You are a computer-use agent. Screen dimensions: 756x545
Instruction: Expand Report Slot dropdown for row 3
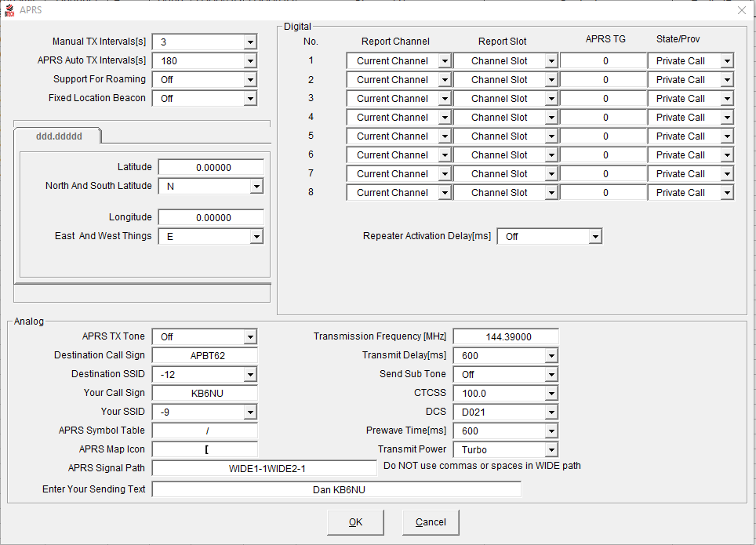pyautogui.click(x=551, y=99)
